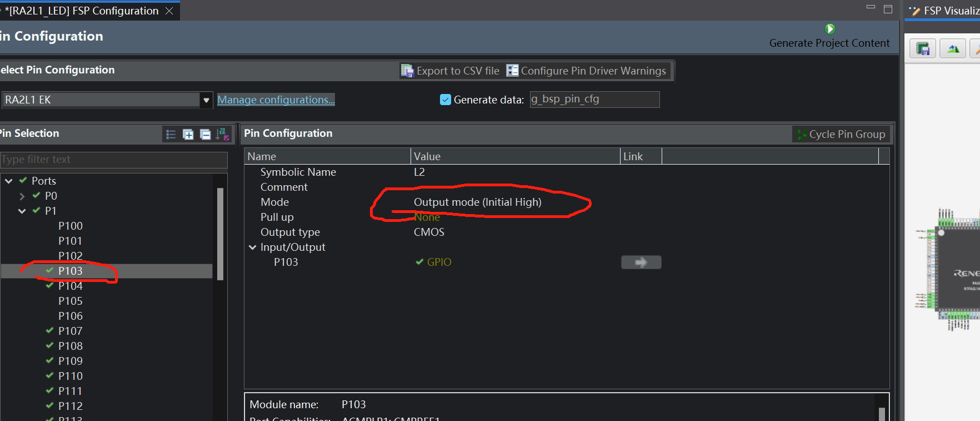This screenshot has width=980, height=421.
Task: Maximize the editor area
Action: click(x=888, y=9)
